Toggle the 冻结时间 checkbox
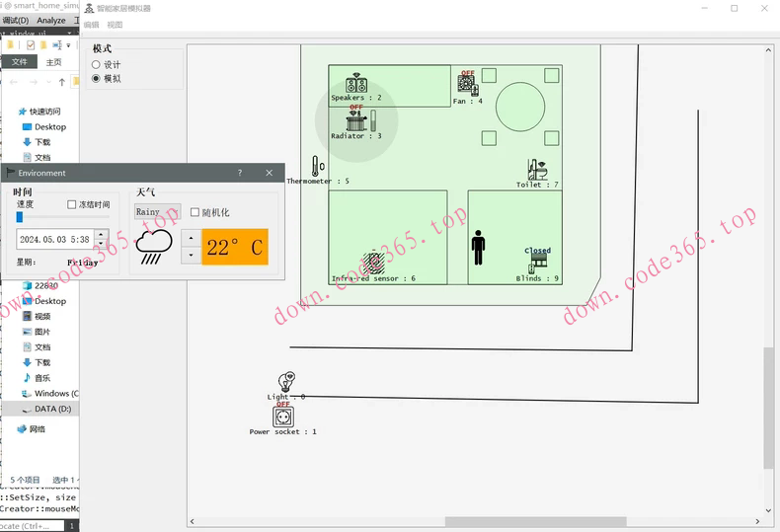This screenshot has width=780, height=532. (72, 204)
